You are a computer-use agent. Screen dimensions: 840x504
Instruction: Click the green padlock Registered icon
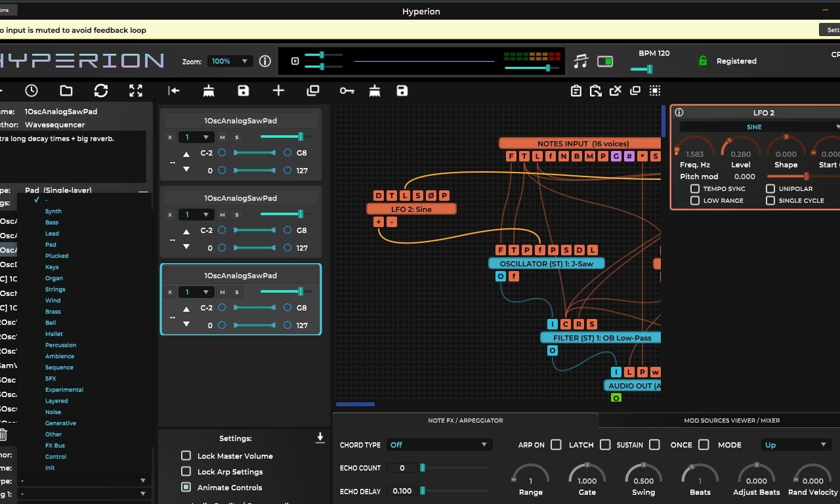pyautogui.click(x=703, y=60)
